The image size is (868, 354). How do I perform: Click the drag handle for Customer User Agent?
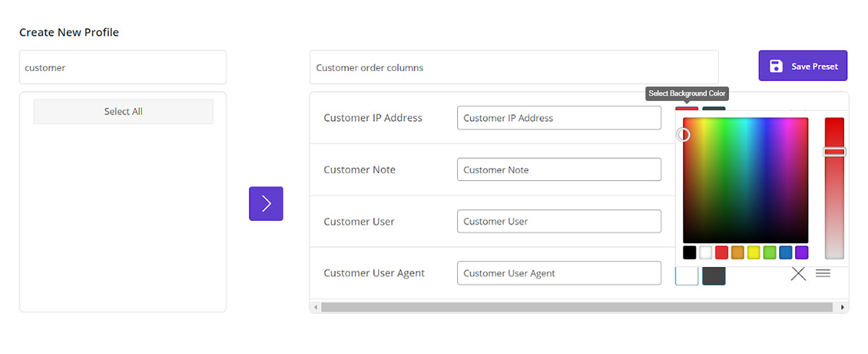822,273
